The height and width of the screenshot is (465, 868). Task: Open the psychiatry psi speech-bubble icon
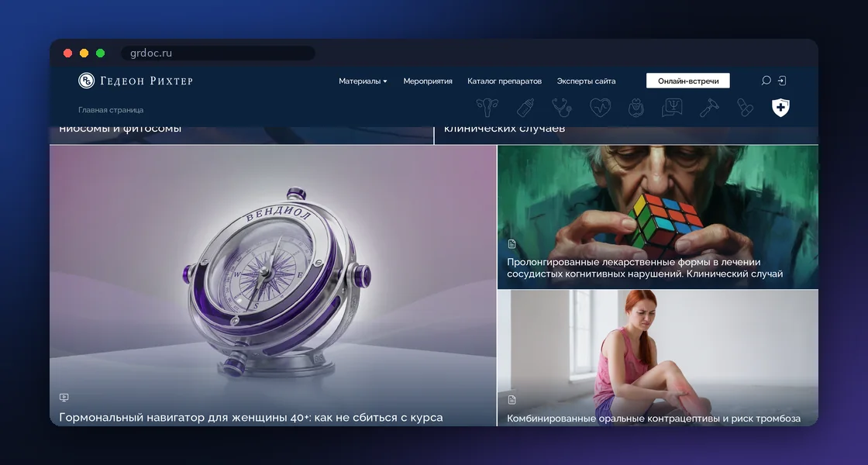[x=672, y=108]
